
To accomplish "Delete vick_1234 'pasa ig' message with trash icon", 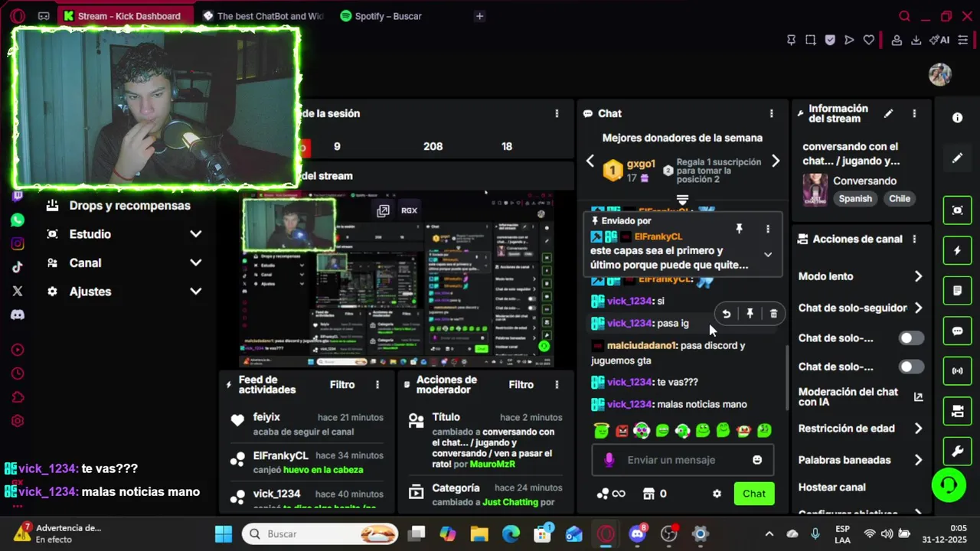I will (773, 314).
